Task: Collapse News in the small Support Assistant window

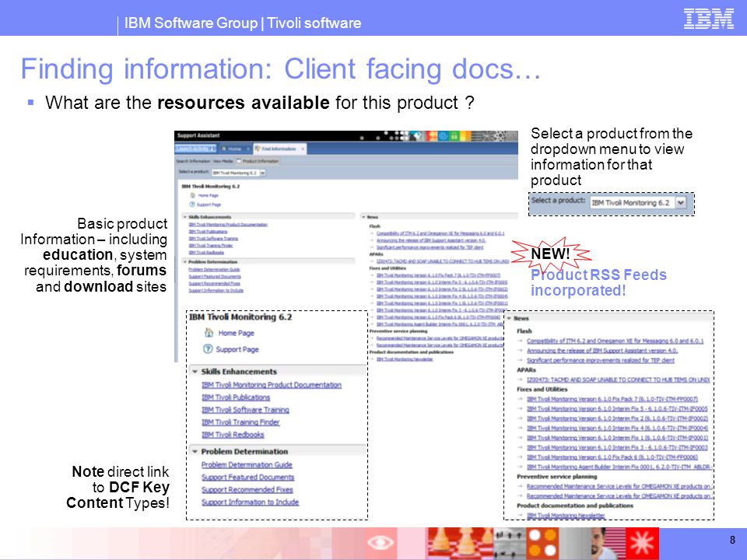Action: 363,217
